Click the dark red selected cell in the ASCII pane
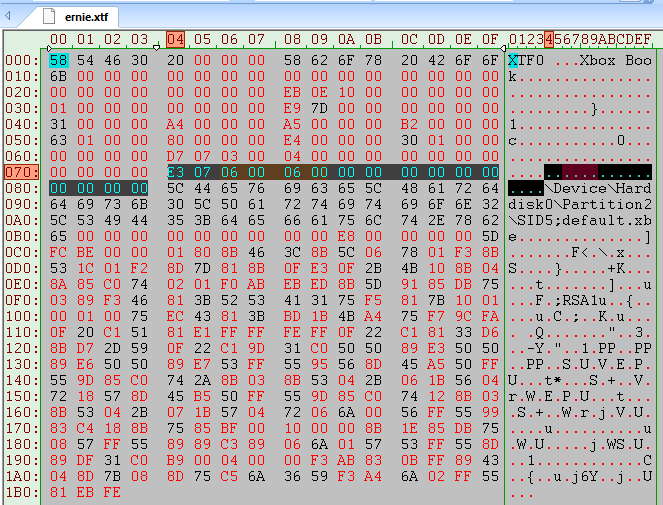The height and width of the screenshot is (505, 663). [579, 172]
